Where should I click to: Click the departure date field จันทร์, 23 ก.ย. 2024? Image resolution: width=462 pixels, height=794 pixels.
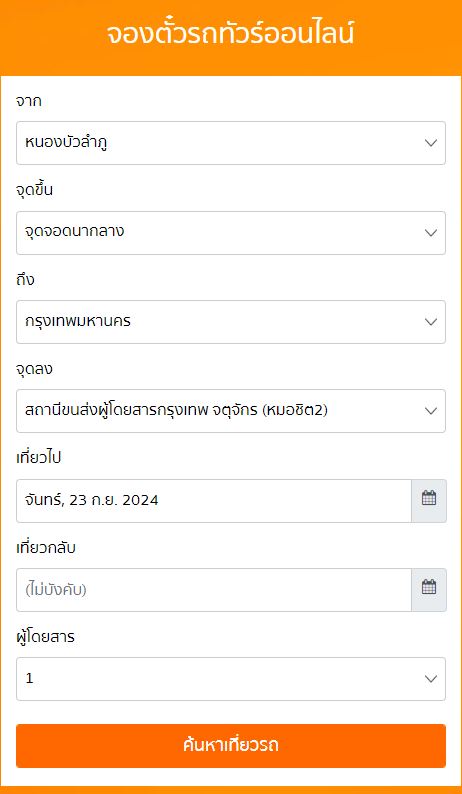[214, 501]
